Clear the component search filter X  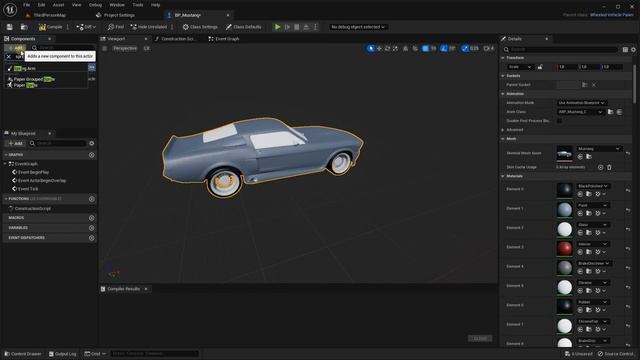pyautogui.click(x=9, y=57)
